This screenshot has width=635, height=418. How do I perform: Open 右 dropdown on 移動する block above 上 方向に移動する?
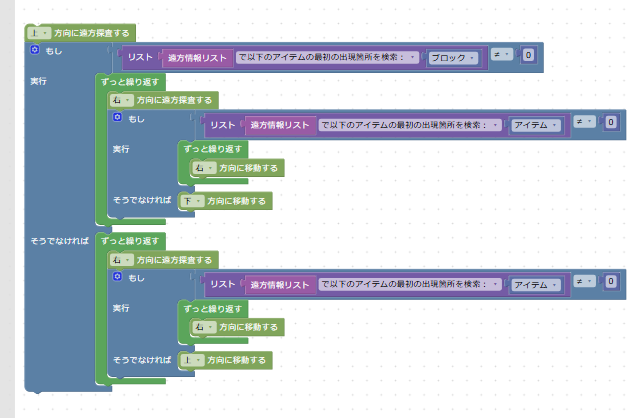pos(204,327)
